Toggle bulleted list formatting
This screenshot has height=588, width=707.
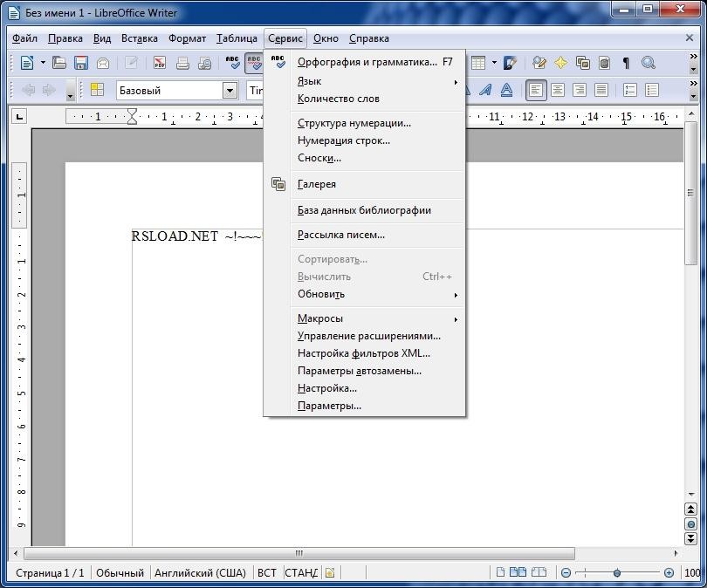652,90
